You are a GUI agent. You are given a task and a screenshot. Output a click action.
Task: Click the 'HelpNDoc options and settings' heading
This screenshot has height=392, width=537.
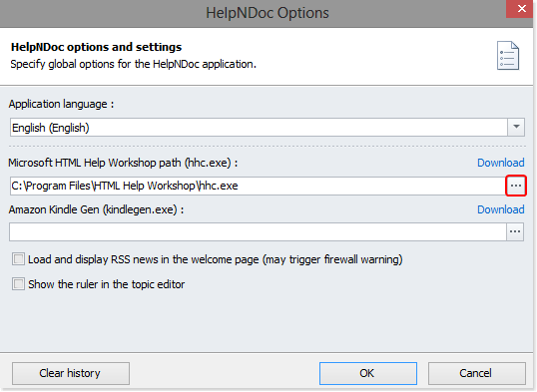96,47
